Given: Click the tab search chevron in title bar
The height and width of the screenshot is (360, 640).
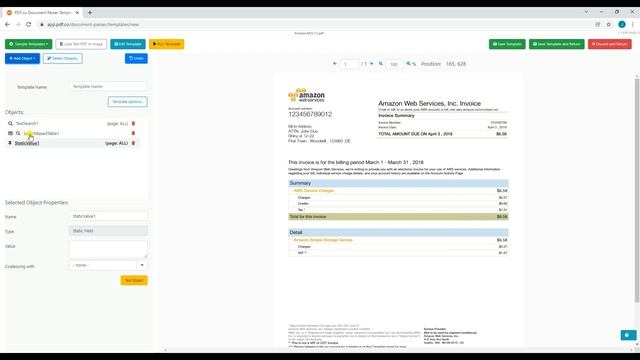Looking at the screenshot, I should 586,12.
